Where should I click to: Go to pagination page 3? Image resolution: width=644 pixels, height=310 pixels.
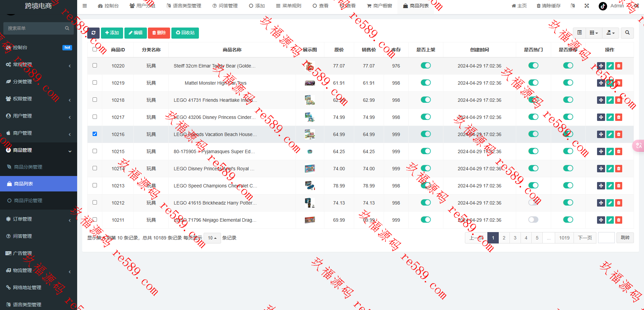coord(515,238)
